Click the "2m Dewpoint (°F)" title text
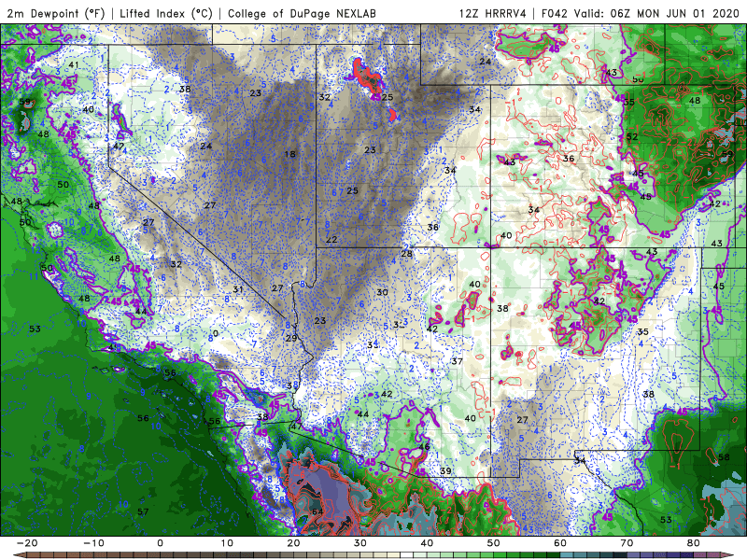 point(56,13)
